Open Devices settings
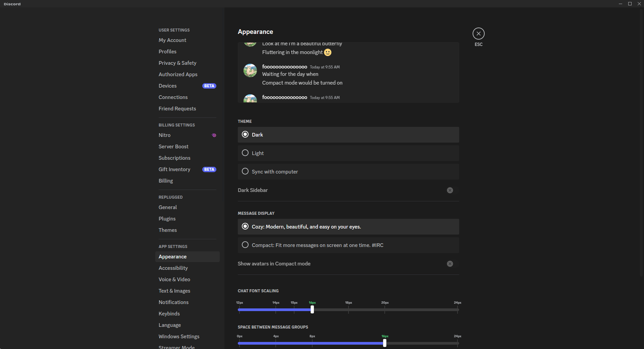This screenshot has width=644, height=349. (x=187, y=86)
